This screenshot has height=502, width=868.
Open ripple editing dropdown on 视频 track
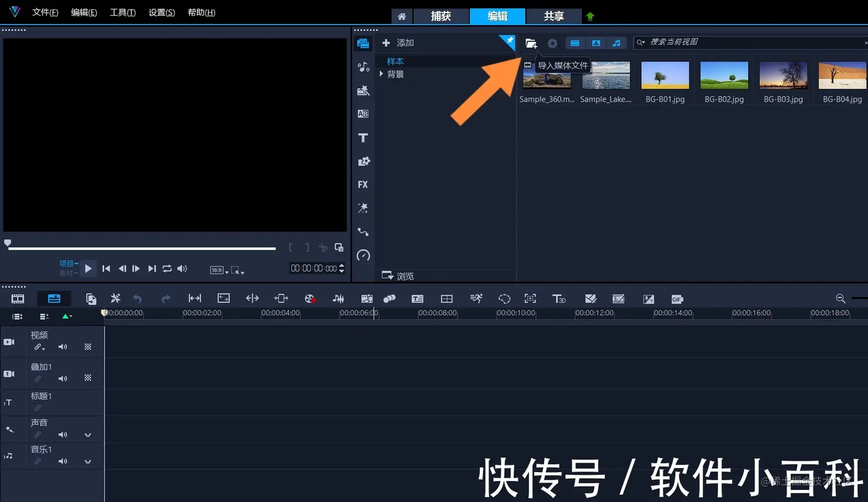point(39,347)
